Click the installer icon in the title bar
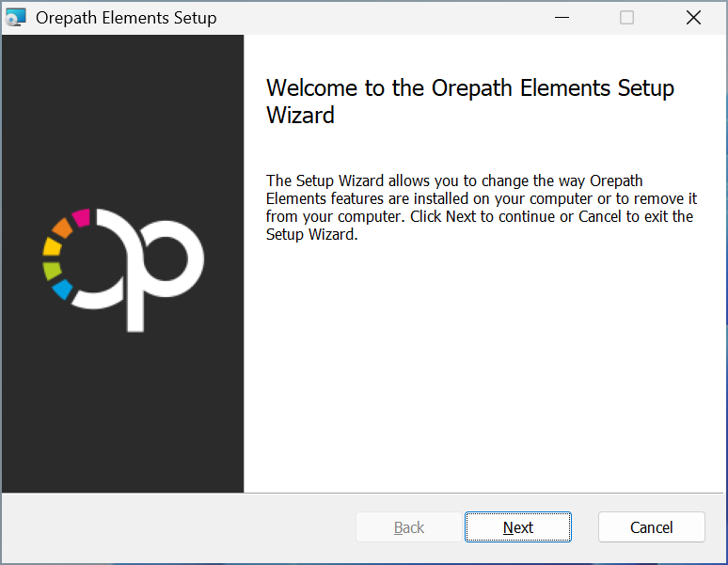The width and height of the screenshot is (728, 565). point(16,18)
